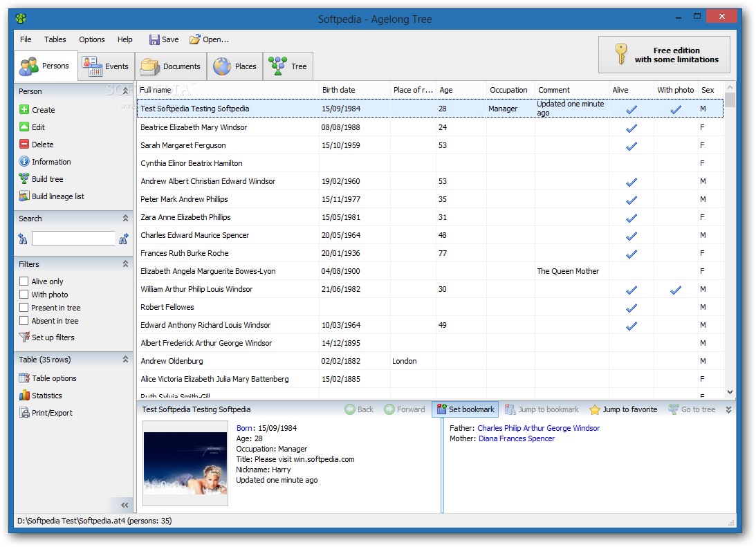Collapse the Table (35 rows) section
Screen dimensions: 756x547
pos(125,360)
